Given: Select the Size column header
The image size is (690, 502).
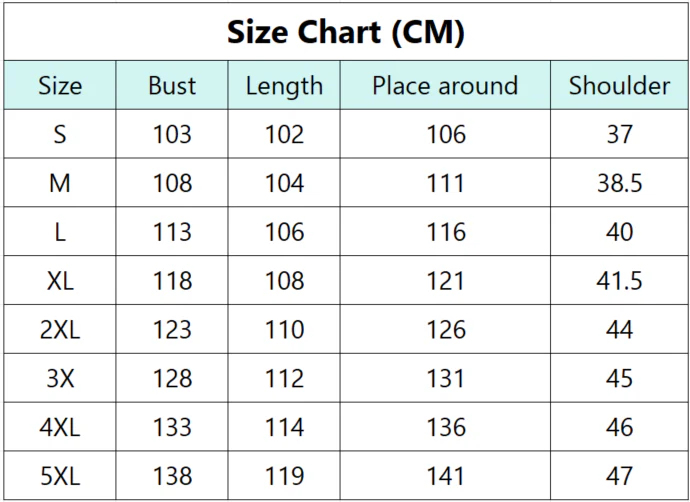Looking at the screenshot, I should point(60,86).
